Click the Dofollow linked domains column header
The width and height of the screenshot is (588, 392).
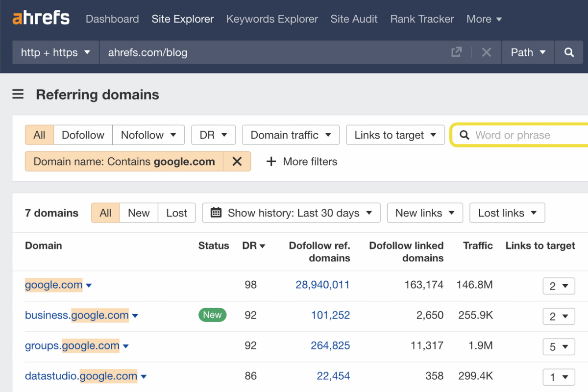pyautogui.click(x=406, y=252)
